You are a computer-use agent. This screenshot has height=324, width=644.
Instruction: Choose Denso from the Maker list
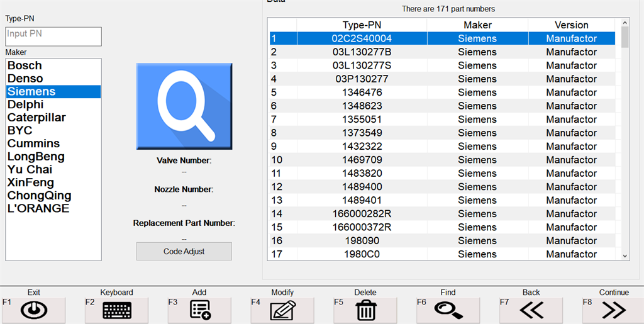pyautogui.click(x=26, y=79)
